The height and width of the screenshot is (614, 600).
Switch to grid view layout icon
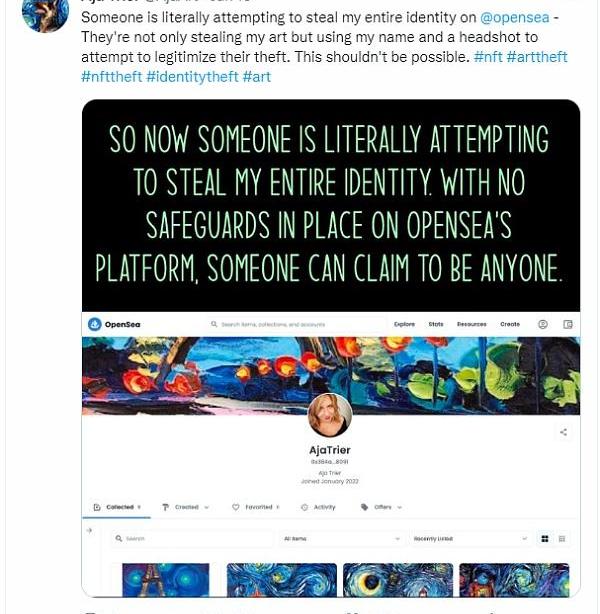(545, 539)
